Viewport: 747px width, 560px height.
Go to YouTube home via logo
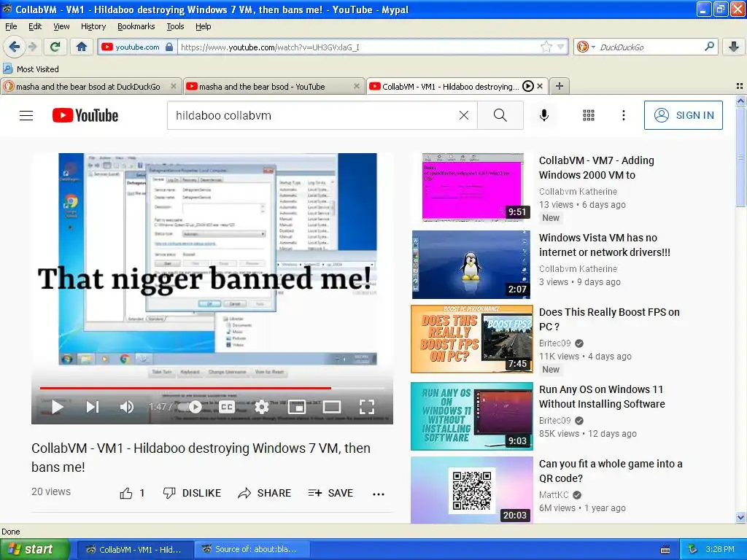pyautogui.click(x=85, y=115)
